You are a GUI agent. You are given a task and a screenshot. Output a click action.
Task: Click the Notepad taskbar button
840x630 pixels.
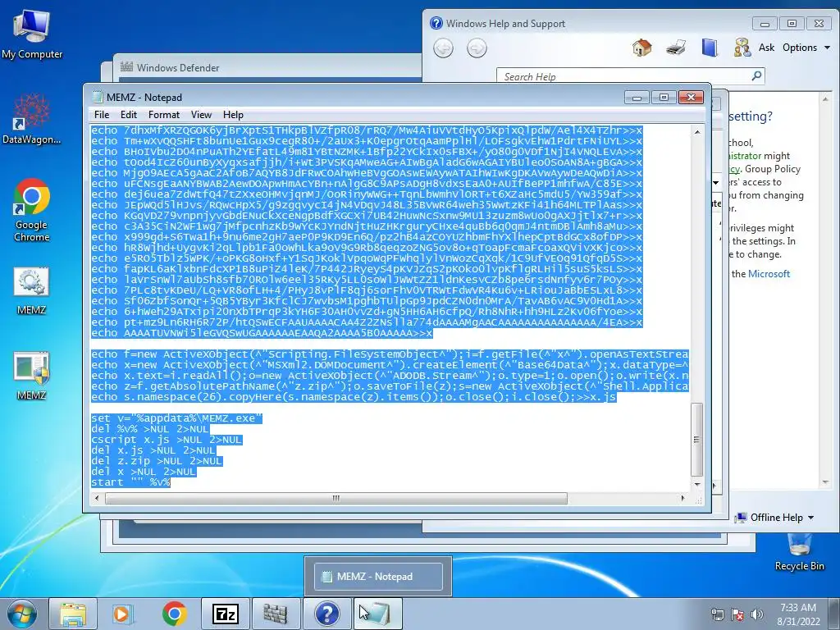point(377,614)
